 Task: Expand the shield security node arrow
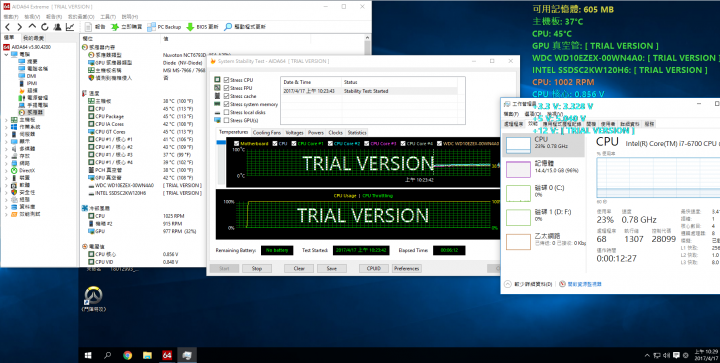6,192
